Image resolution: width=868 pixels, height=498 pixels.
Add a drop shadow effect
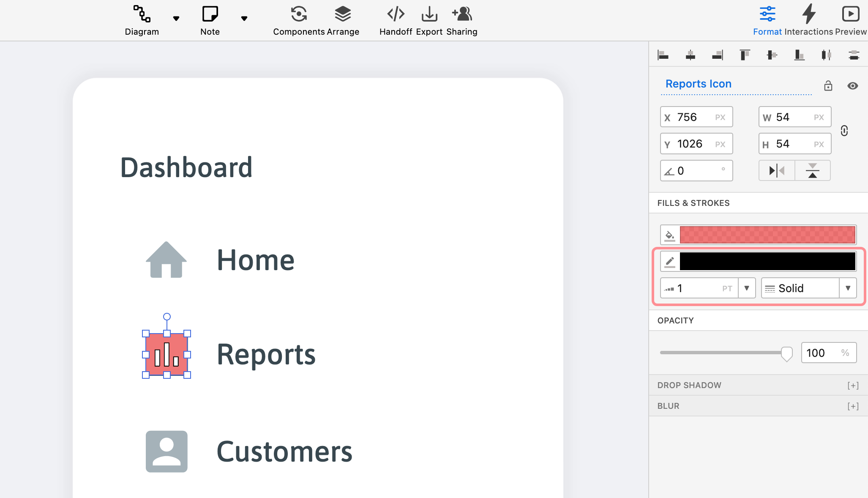pos(853,386)
